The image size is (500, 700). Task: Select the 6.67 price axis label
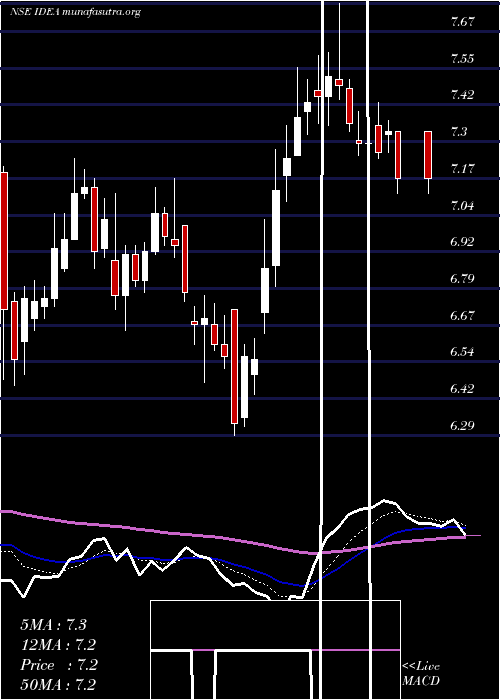point(462,316)
